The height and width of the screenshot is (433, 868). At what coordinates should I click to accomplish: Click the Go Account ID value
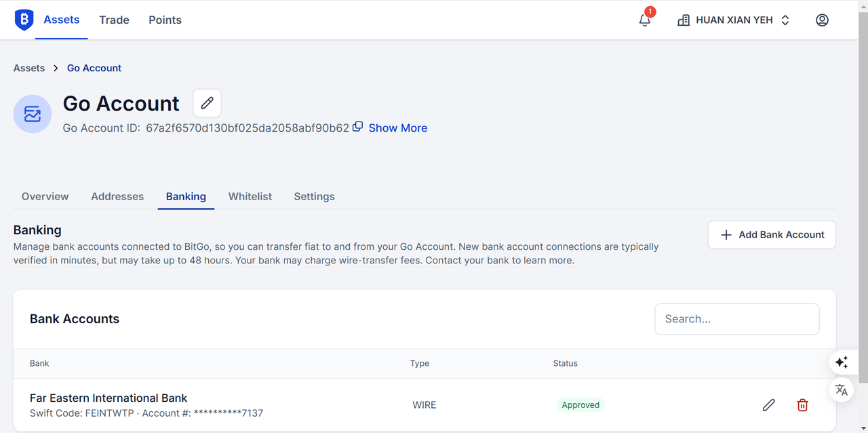tap(248, 128)
